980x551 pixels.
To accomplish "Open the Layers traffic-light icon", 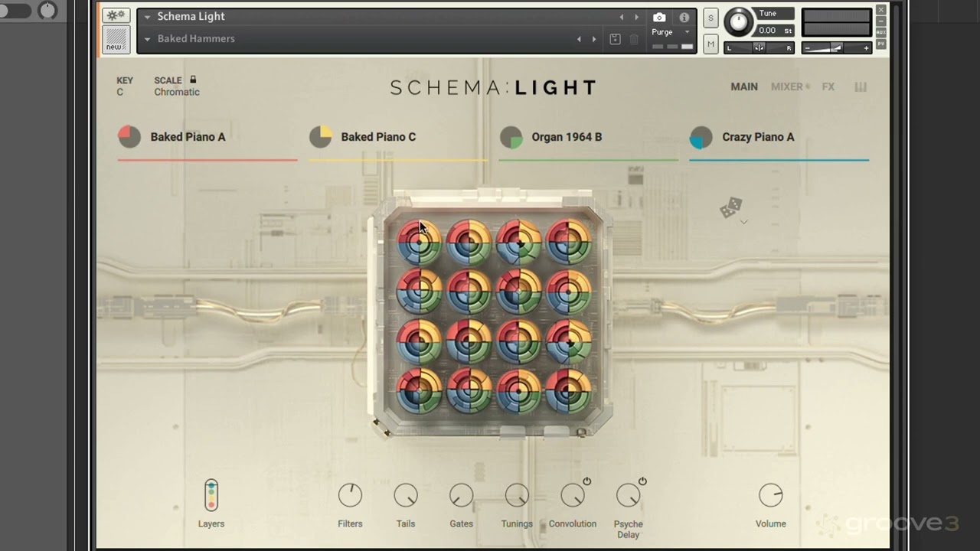I will pos(211,495).
